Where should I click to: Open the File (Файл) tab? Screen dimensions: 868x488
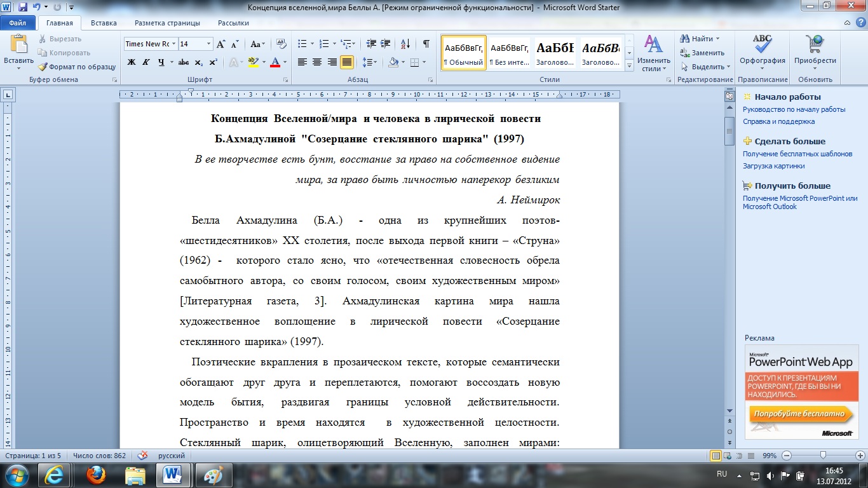pyautogui.click(x=18, y=23)
